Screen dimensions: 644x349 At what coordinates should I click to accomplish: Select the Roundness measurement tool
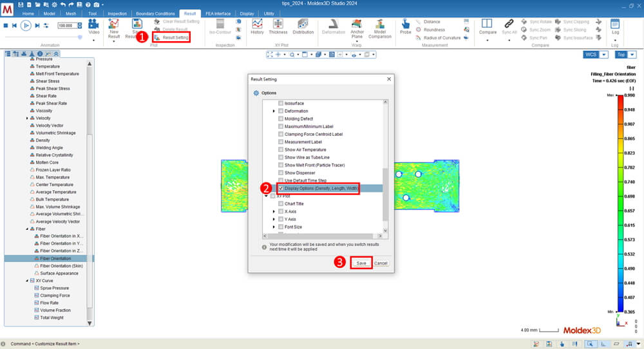[x=430, y=30]
